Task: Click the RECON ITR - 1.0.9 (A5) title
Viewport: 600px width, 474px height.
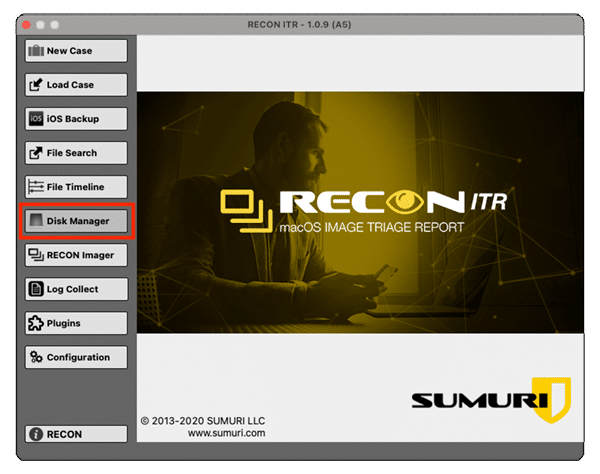Action: click(299, 24)
